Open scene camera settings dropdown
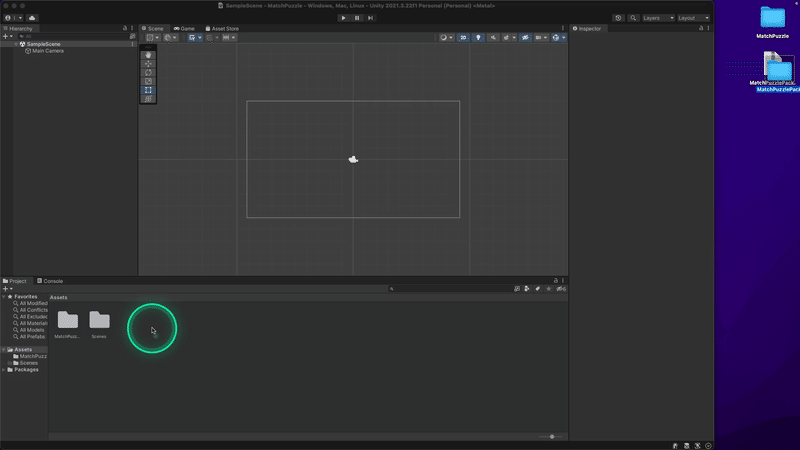The width and height of the screenshot is (800, 450). click(541, 37)
